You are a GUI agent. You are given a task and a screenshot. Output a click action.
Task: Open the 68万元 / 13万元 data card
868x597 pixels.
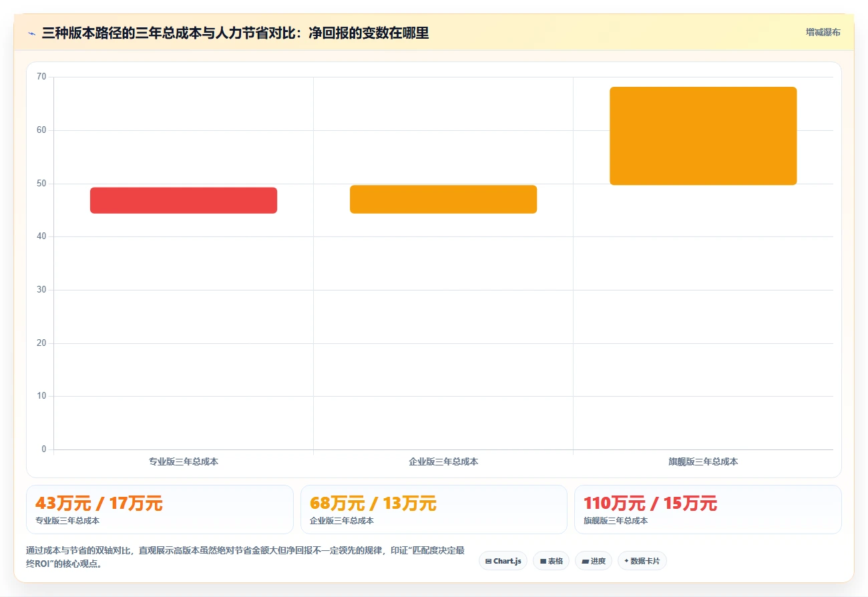tap(434, 510)
